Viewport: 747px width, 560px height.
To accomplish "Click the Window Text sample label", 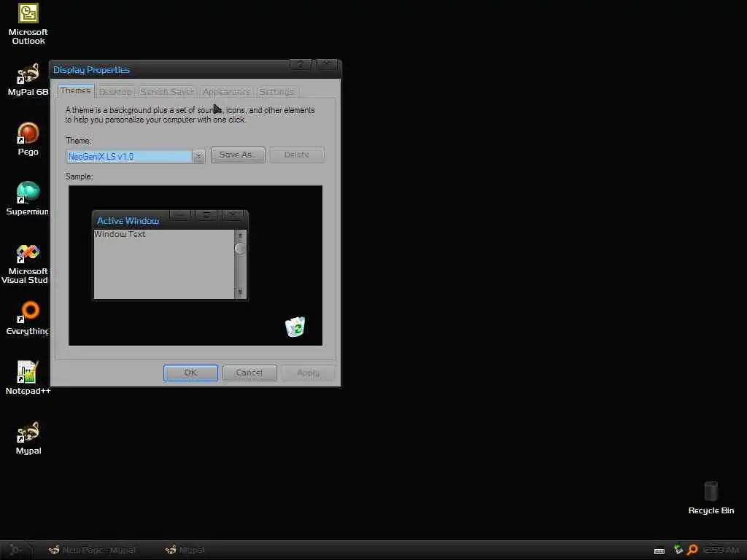I will coord(120,234).
